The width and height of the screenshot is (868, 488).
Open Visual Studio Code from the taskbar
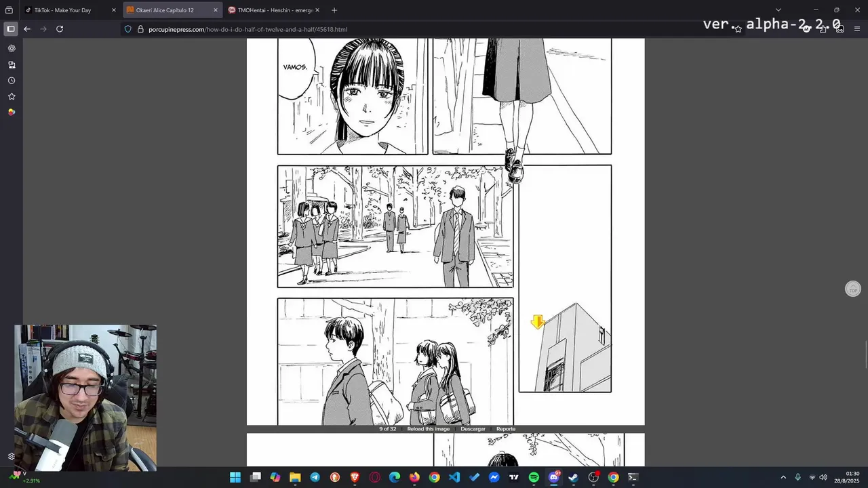(x=454, y=477)
